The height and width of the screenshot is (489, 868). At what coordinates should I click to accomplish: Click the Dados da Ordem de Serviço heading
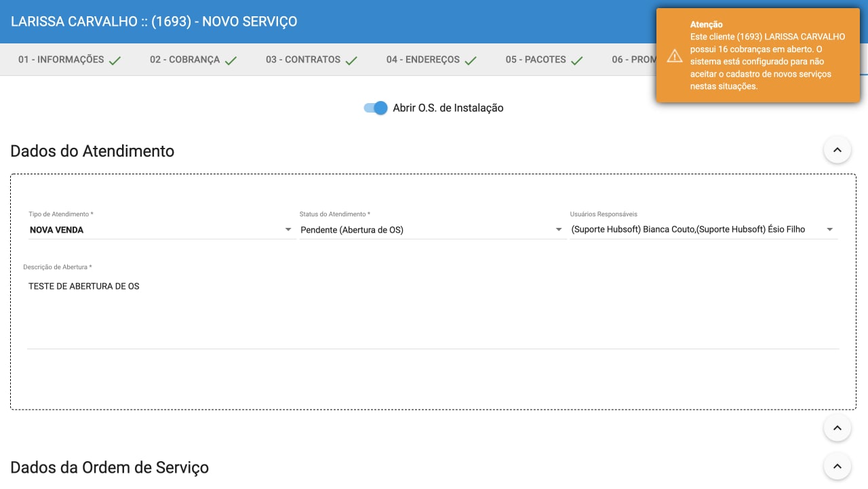click(x=109, y=468)
